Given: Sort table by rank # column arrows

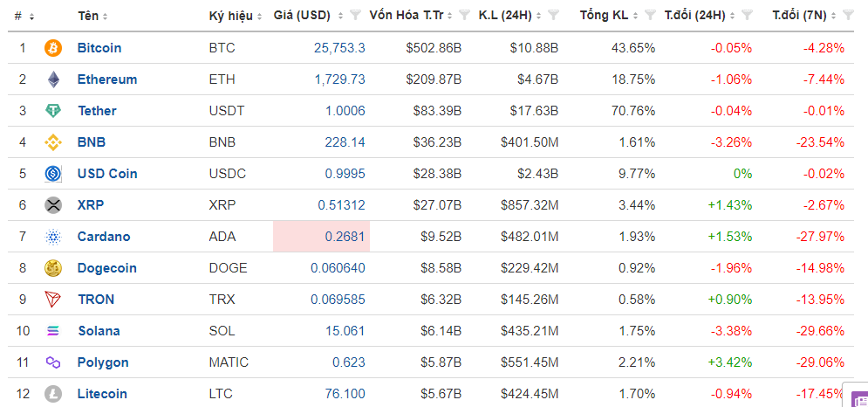Looking at the screenshot, I should click(x=31, y=17).
